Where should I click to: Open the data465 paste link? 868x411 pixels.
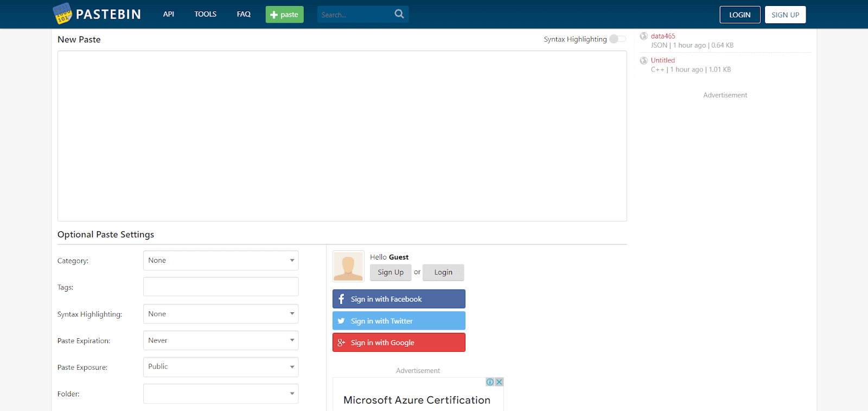[663, 36]
